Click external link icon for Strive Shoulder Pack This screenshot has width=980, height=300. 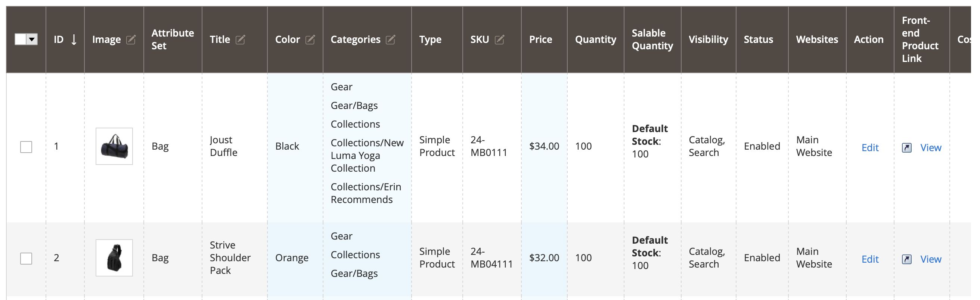pos(906,259)
